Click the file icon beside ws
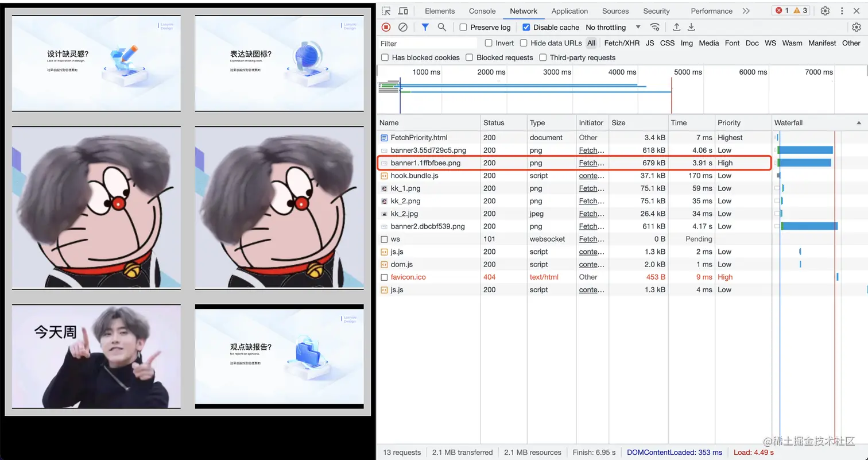 (384, 239)
